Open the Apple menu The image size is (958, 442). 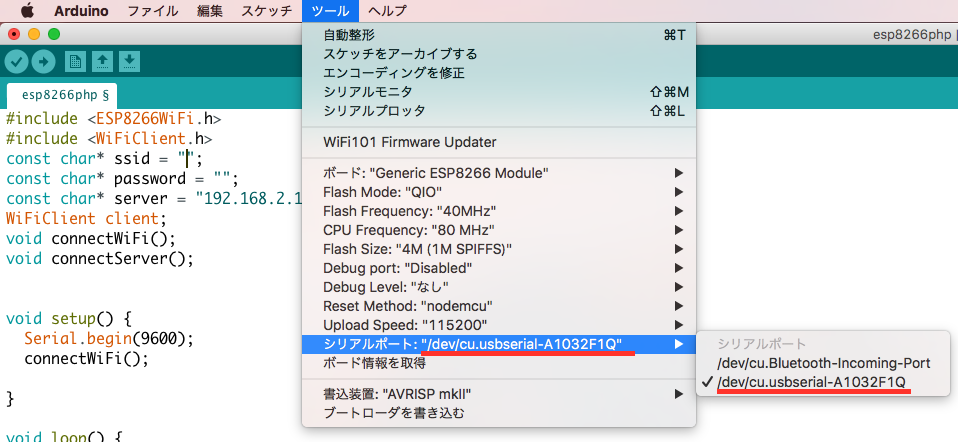(x=27, y=10)
